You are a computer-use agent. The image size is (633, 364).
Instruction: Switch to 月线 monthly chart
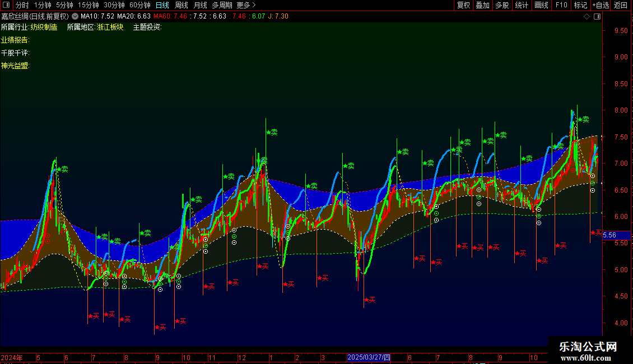pos(200,5)
